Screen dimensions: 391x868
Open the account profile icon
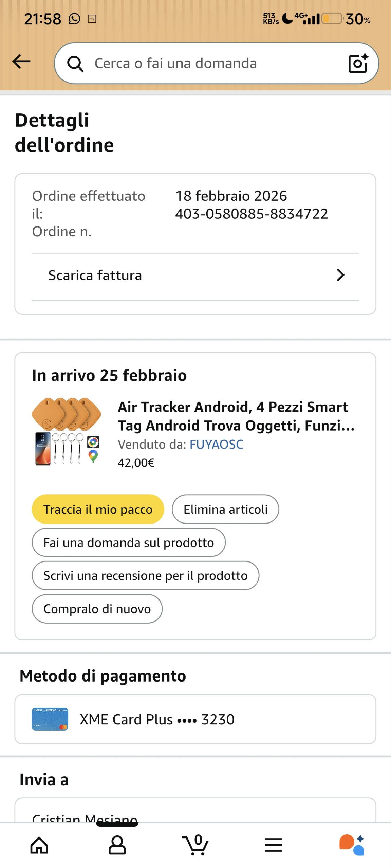117,845
